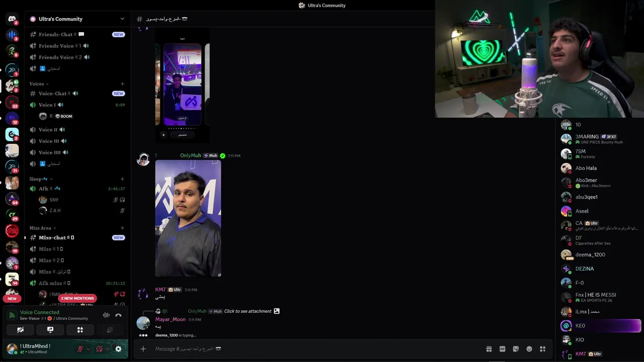Create channel in Voices category
Viewport: 644px width, 362px height.
coord(122,84)
